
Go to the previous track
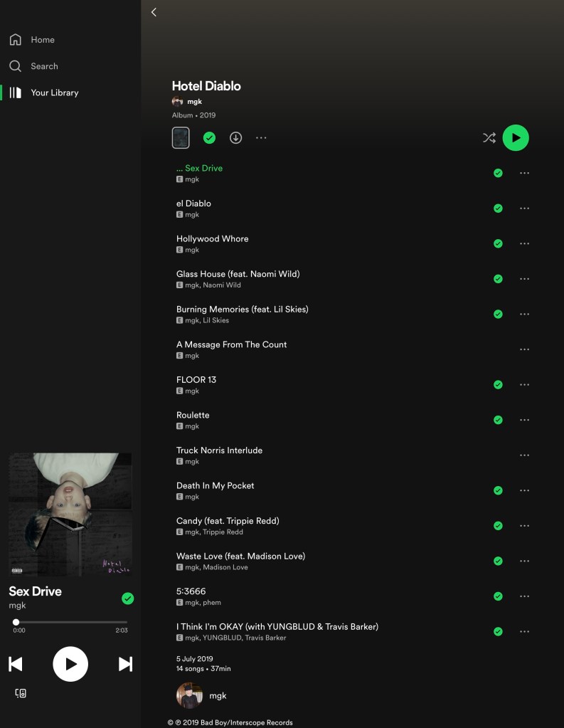[x=16, y=664]
